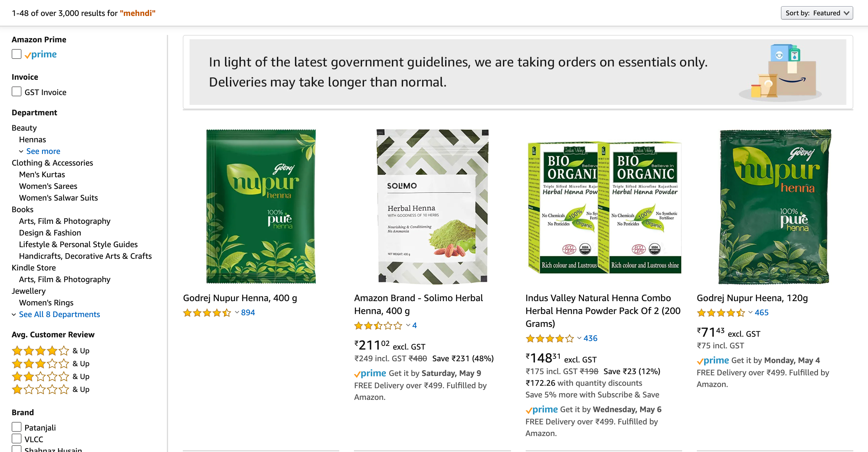Click the Indus Valley Bio Organic product image

click(x=605, y=206)
